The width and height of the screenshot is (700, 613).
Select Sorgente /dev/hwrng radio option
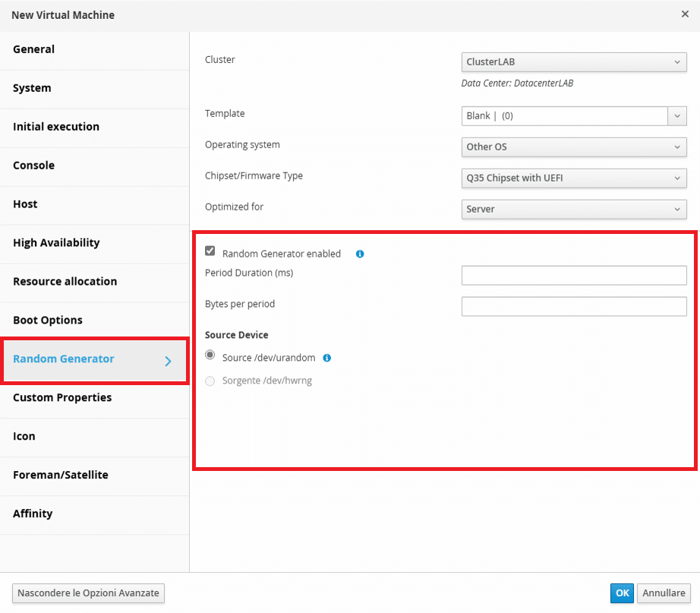pos(210,381)
